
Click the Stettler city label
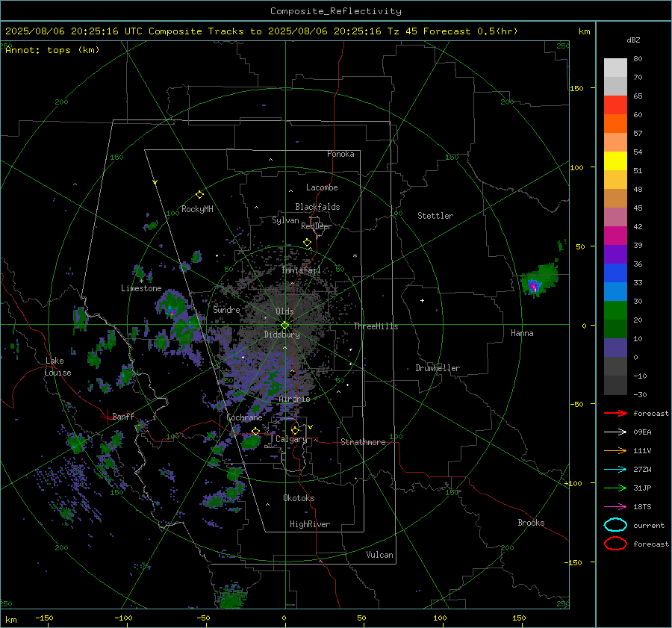coord(435,216)
